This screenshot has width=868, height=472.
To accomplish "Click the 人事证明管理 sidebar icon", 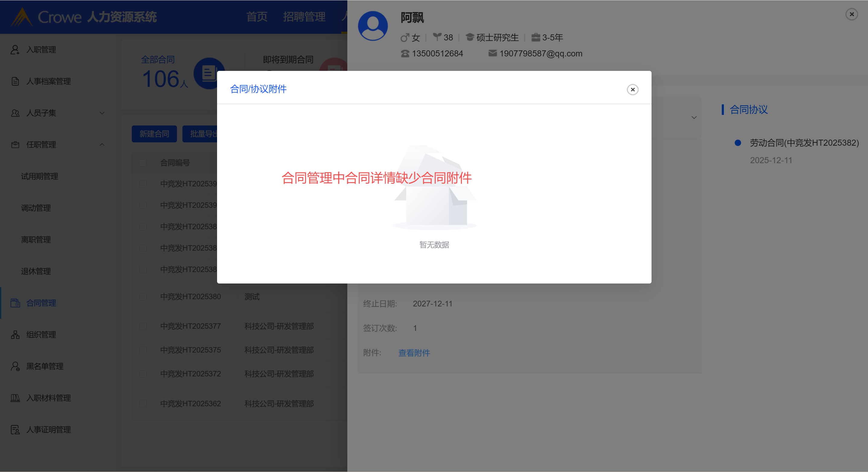I will (x=15, y=429).
